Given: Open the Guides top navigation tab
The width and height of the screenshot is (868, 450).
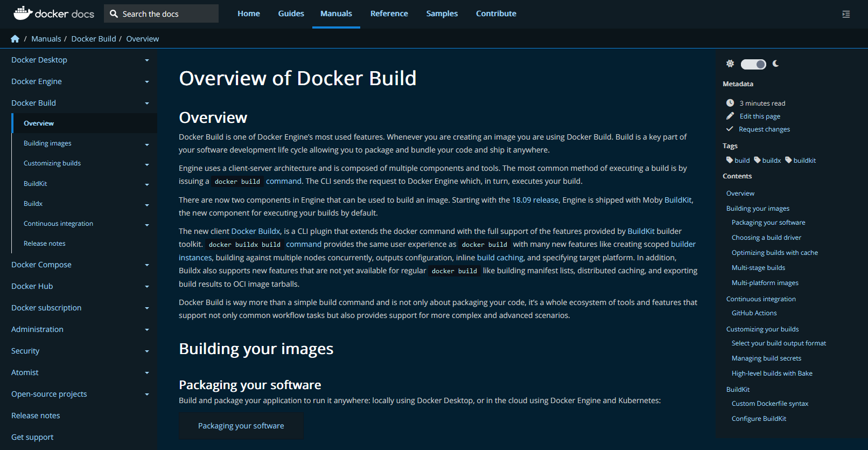Looking at the screenshot, I should click(291, 13).
